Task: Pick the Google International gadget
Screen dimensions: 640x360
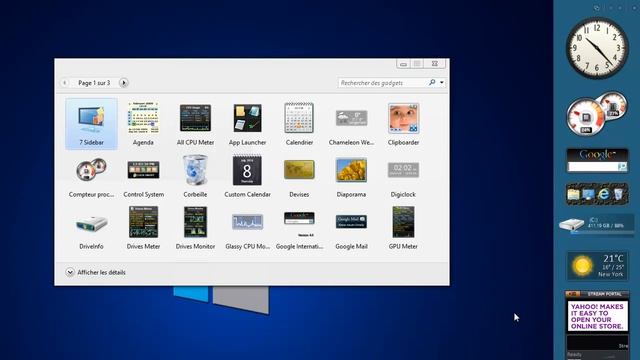Action: 299,228
